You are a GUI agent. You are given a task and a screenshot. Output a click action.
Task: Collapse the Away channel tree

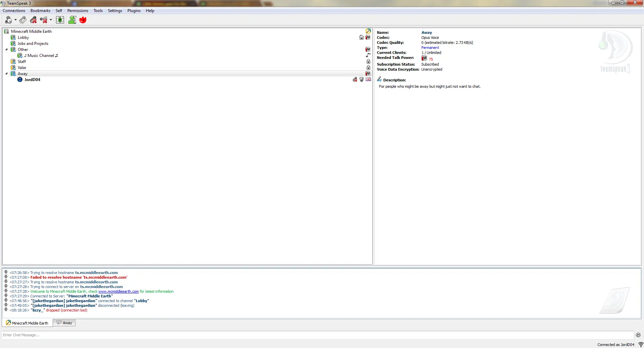[x=6, y=74]
